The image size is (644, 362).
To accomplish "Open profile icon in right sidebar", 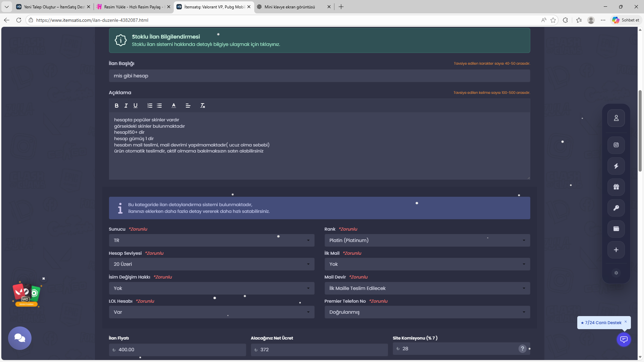I will click(x=616, y=118).
